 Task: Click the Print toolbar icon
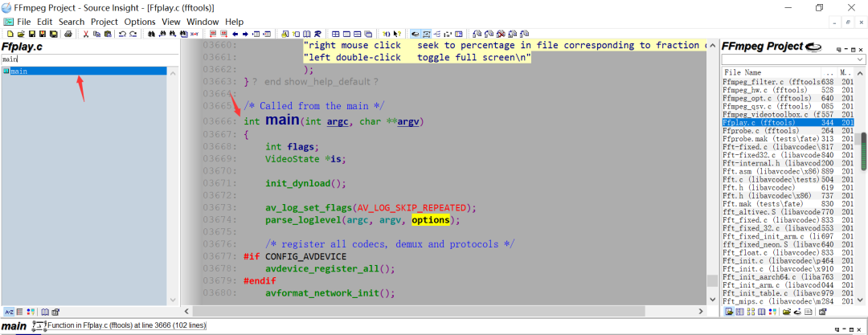pos(68,35)
